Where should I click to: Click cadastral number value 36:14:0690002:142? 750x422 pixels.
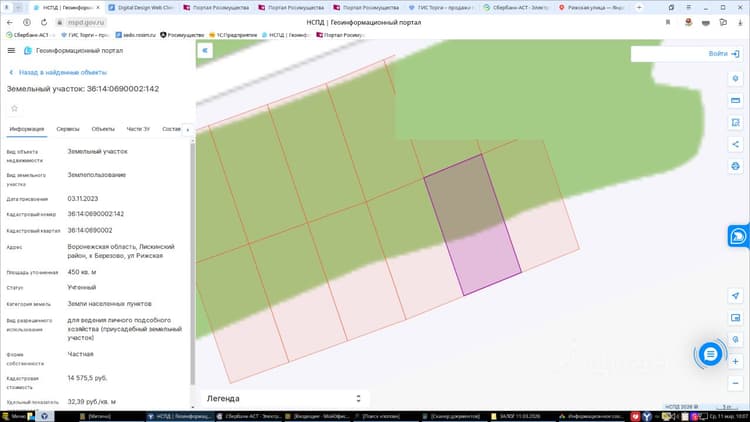(96, 214)
